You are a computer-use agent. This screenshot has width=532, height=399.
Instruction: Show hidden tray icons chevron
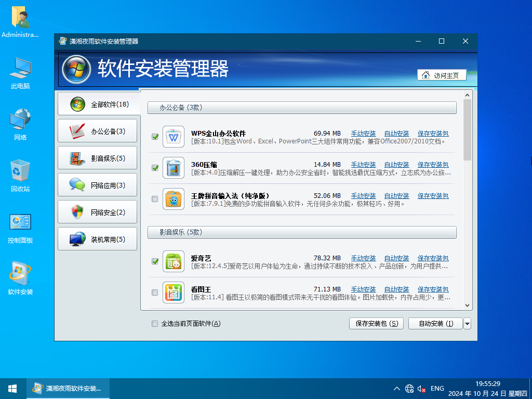[396, 389]
